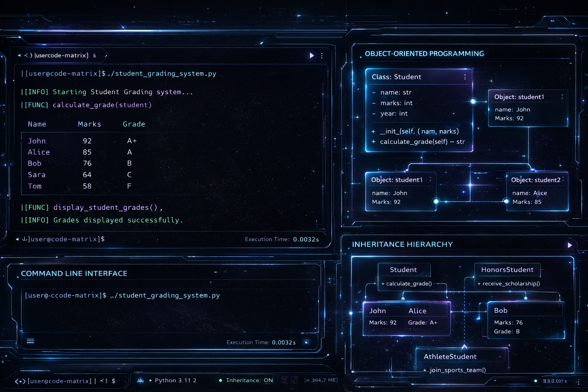Open the Class: Student card options menu
The image size is (588, 392).
click(x=465, y=77)
